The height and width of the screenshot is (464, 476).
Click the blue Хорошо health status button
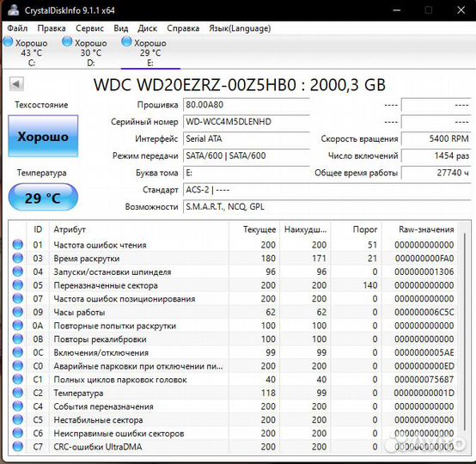tap(43, 136)
